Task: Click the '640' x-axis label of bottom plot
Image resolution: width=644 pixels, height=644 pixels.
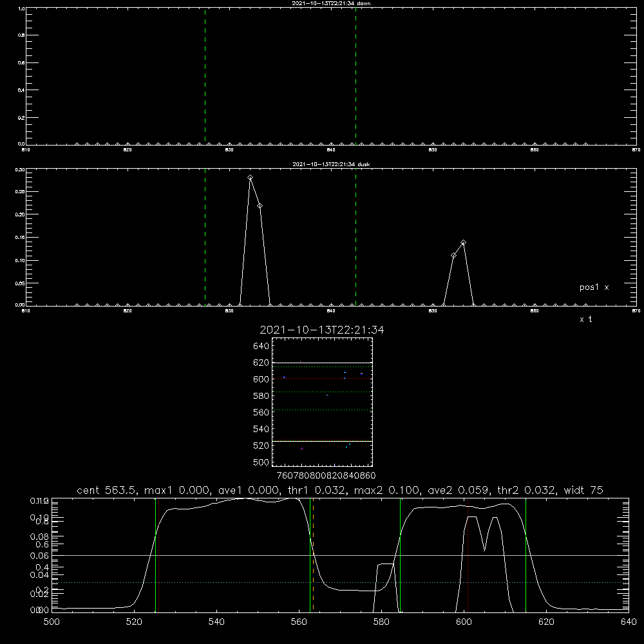Action: point(629,622)
